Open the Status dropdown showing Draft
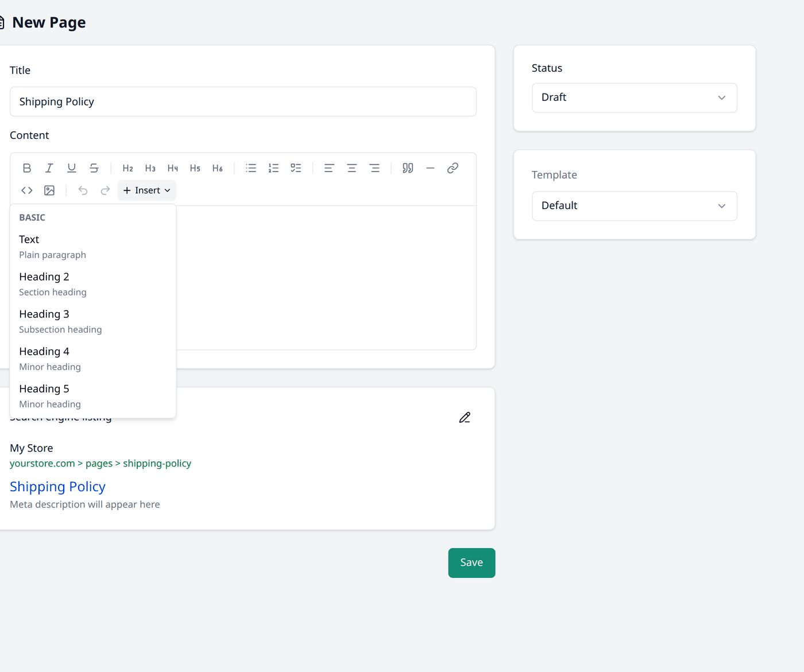Viewport: 804px width, 672px height. [635, 98]
